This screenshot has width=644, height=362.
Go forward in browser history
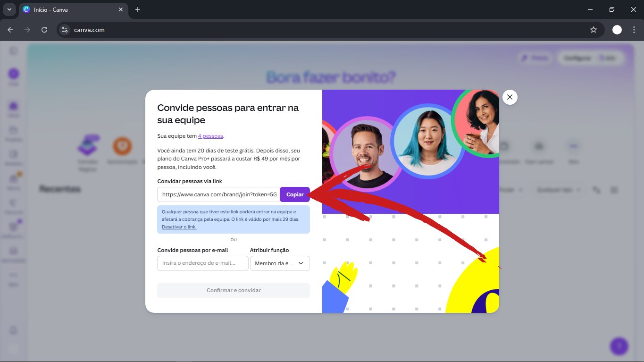(x=27, y=30)
